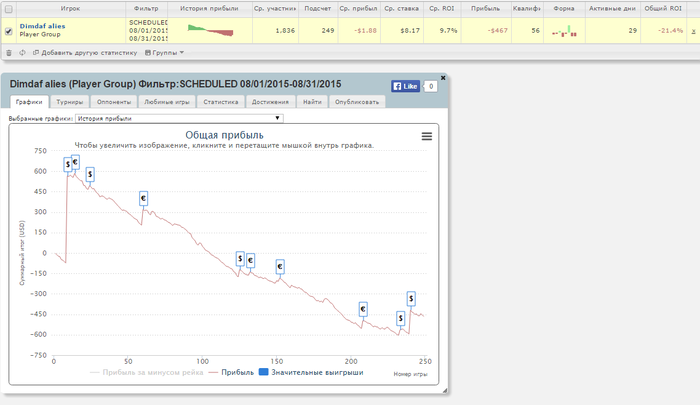Viewport: 700px width, 405px height.
Task: Sort by the Фильтр column header
Action: click(x=146, y=8)
